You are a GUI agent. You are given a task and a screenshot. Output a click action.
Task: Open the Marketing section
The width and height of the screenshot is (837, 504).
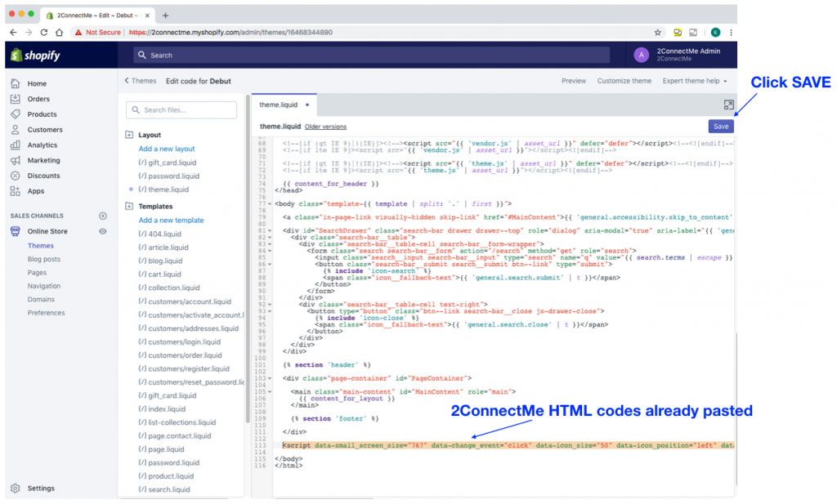coord(44,161)
